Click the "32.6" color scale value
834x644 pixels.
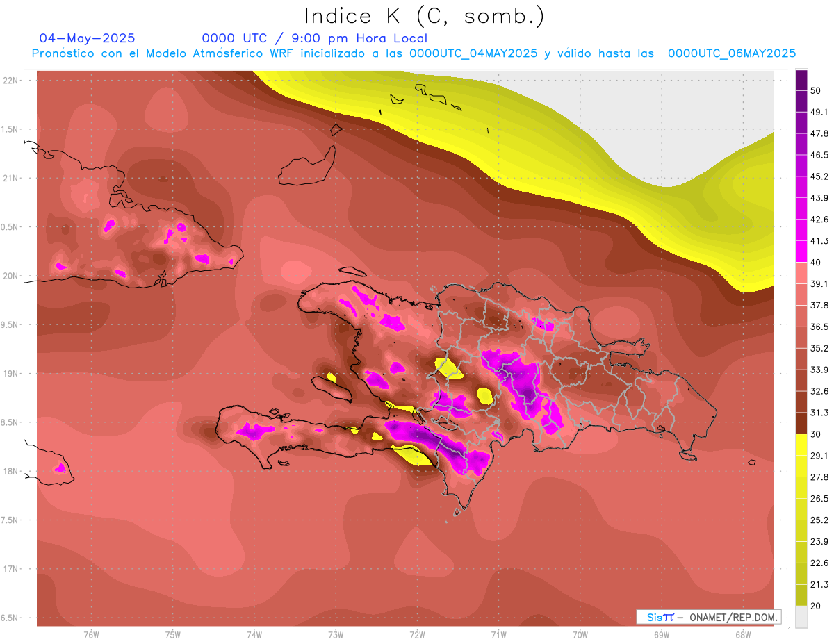tap(819, 391)
